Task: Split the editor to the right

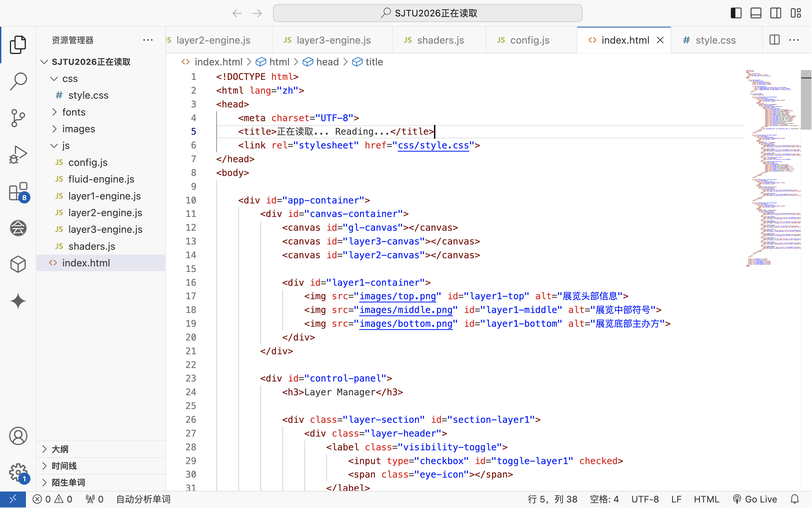Action: [774, 40]
